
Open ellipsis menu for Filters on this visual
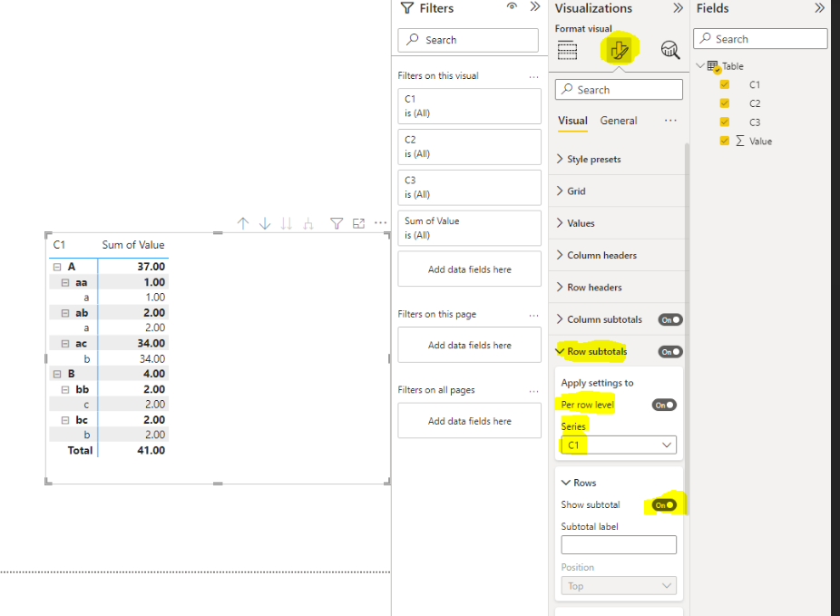[533, 76]
